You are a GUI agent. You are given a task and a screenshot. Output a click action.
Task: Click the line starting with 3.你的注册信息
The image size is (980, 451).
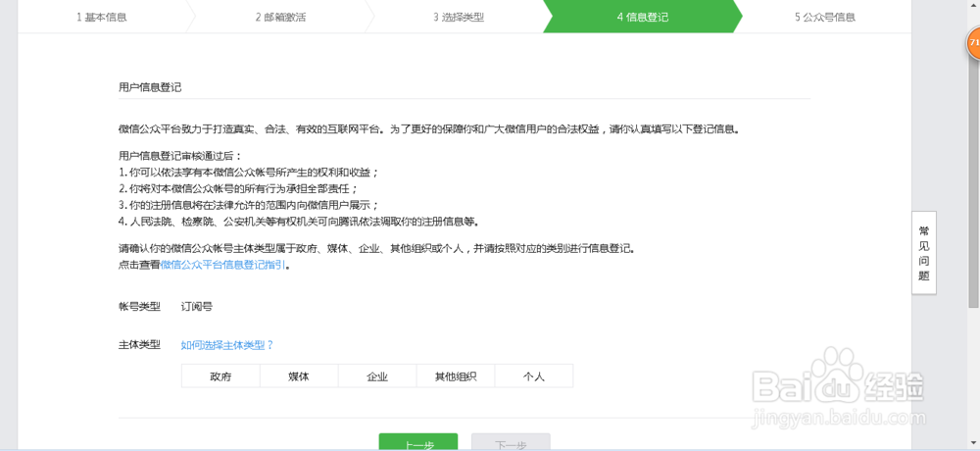click(249, 205)
